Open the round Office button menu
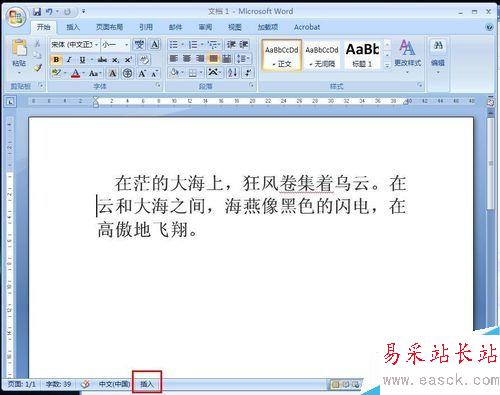The height and width of the screenshot is (395, 500). (x=16, y=17)
